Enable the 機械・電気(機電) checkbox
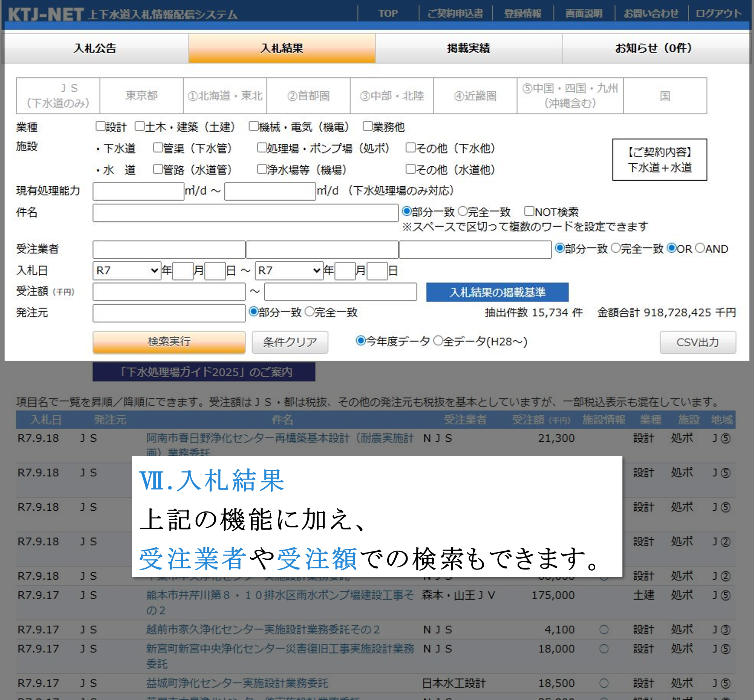Screen dimensions: 754x700 coord(253,126)
